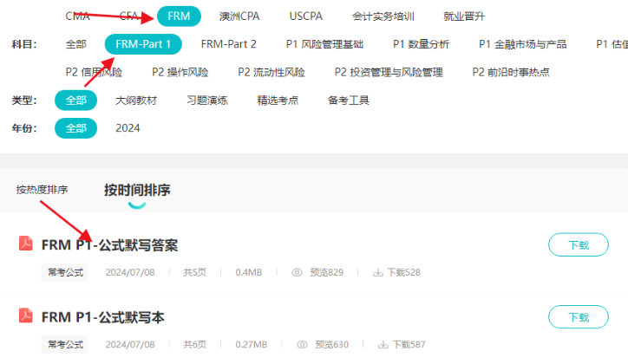Download the FRM P1-公式默写答案 file
The image size is (628, 364).
click(x=578, y=245)
